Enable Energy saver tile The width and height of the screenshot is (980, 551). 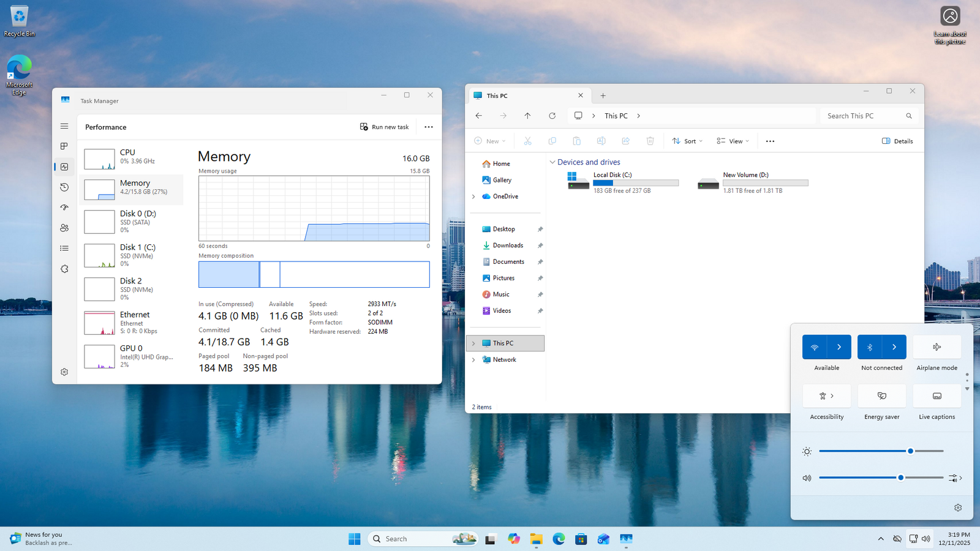(881, 396)
